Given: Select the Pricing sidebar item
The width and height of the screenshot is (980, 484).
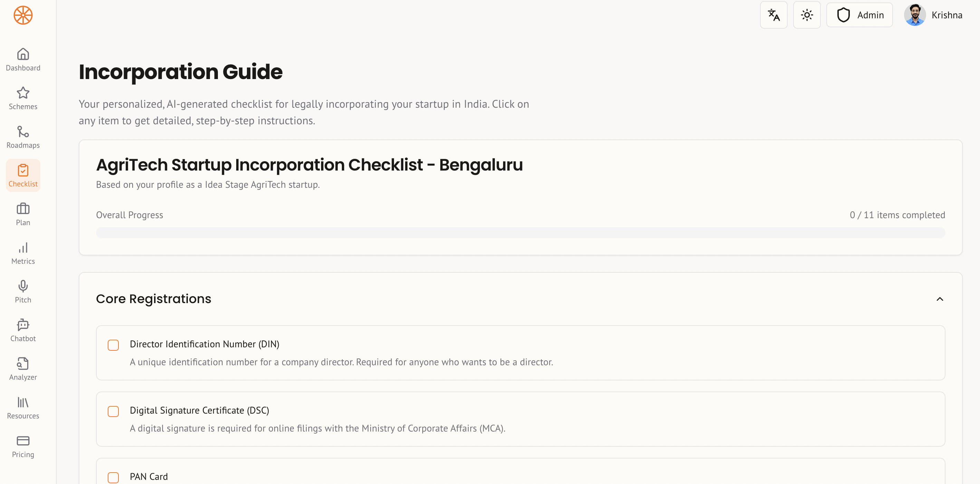Looking at the screenshot, I should pyautogui.click(x=23, y=447).
